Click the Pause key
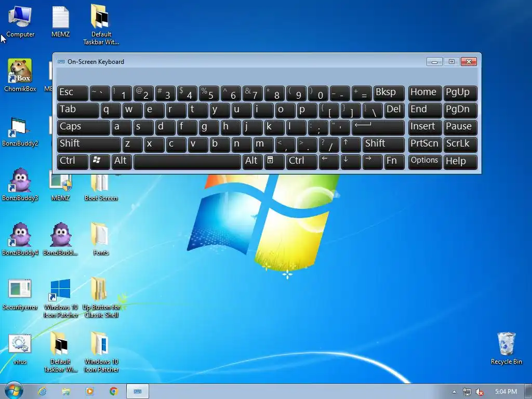 pyautogui.click(x=460, y=128)
